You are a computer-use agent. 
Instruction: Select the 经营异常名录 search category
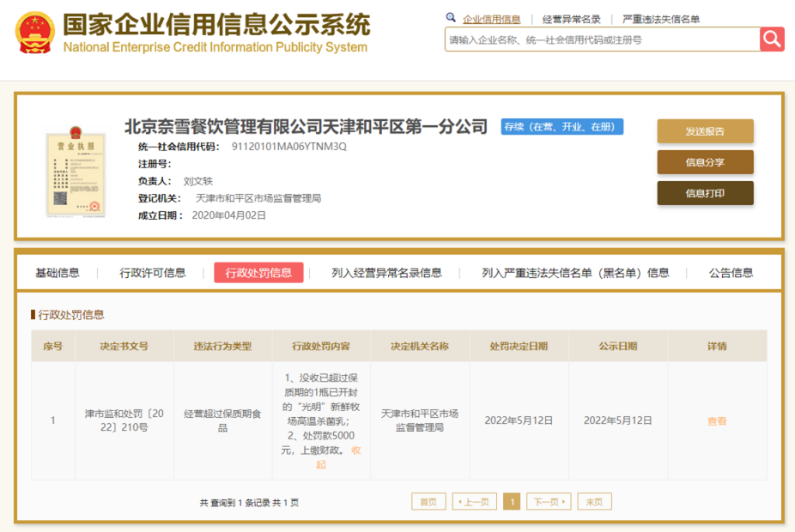pos(572,19)
